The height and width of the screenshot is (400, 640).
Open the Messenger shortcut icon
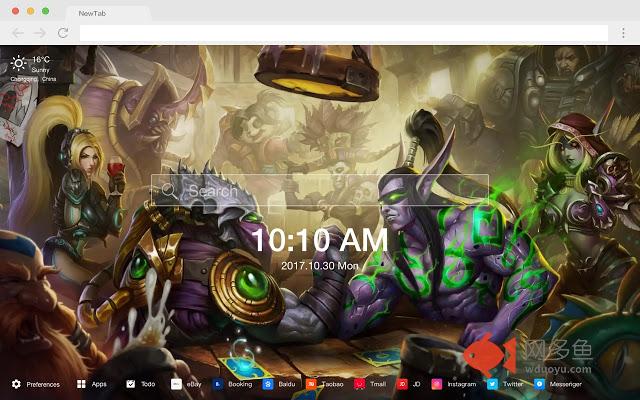[539, 384]
